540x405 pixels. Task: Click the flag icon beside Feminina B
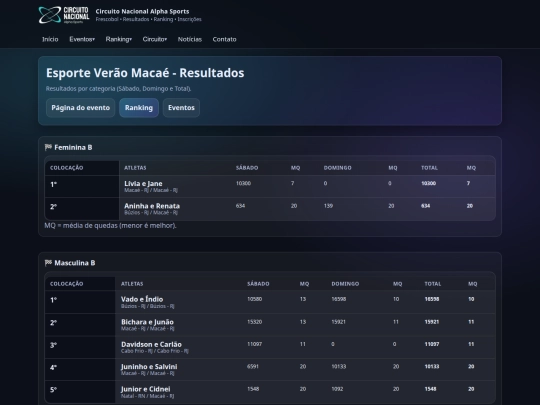(48, 147)
